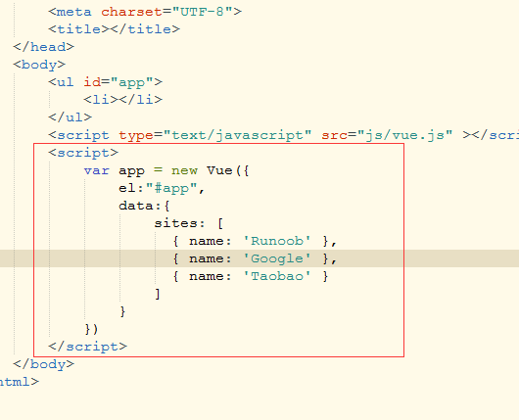Click the sites: [ line

pos(189,223)
